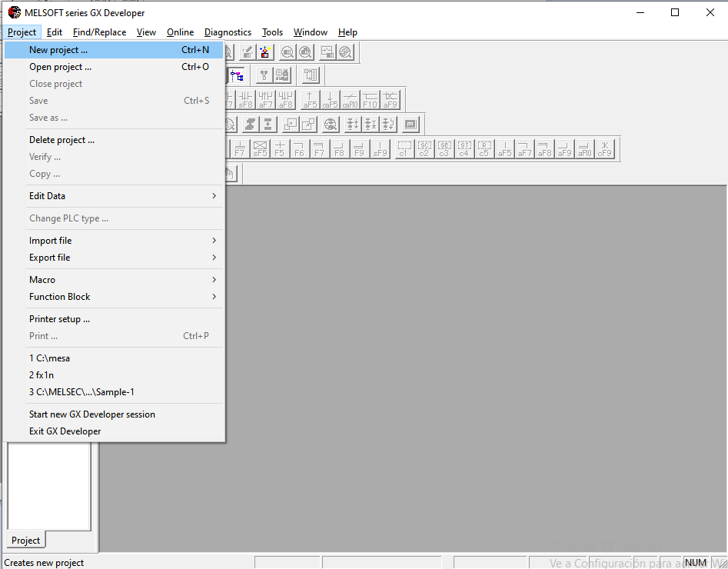
Task: Click the c2 SC box icon
Action: (424, 148)
